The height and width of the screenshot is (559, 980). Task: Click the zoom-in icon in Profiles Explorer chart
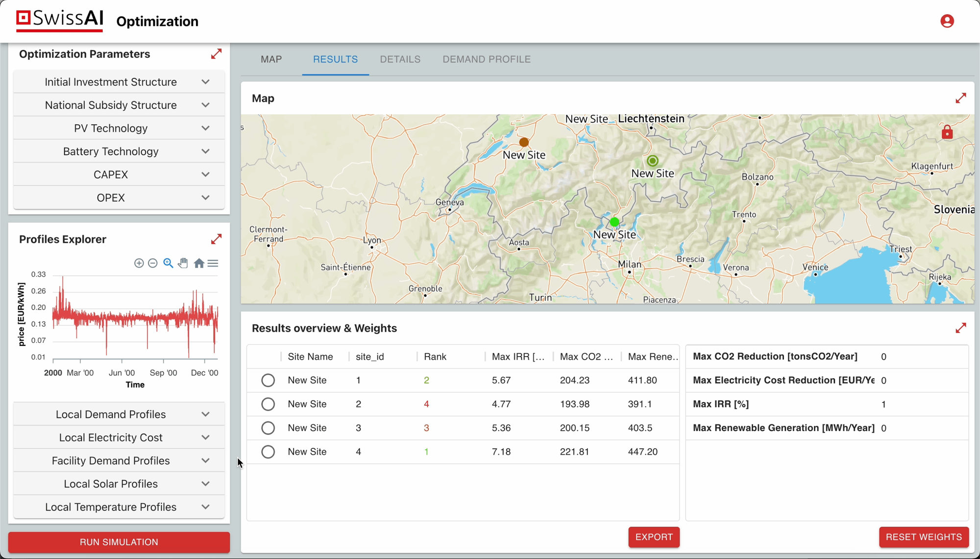tap(139, 263)
